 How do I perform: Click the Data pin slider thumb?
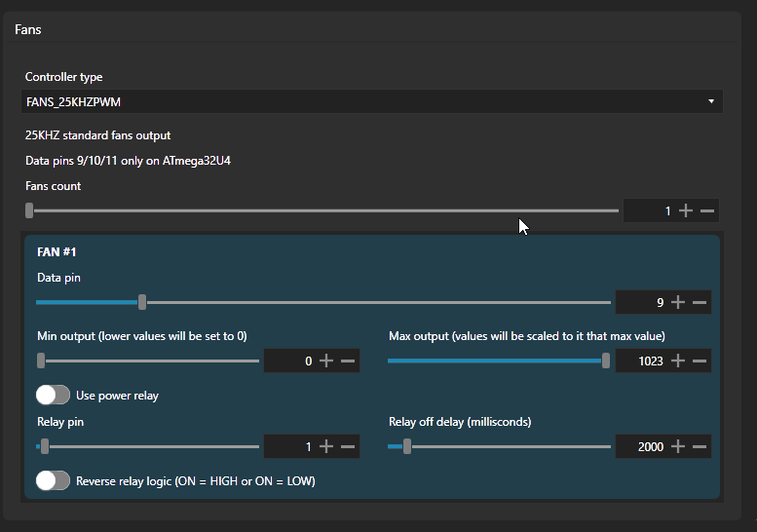coord(142,302)
